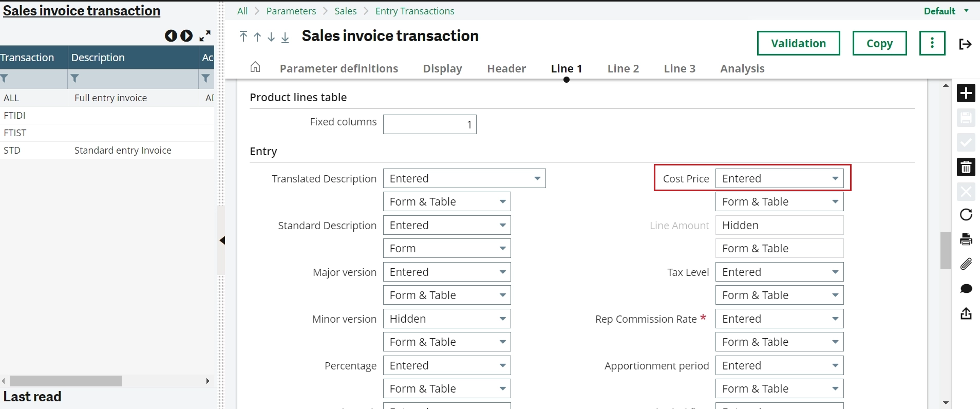Image resolution: width=980 pixels, height=409 pixels.
Task: Click the Print icon in right sidebar
Action: (966, 239)
